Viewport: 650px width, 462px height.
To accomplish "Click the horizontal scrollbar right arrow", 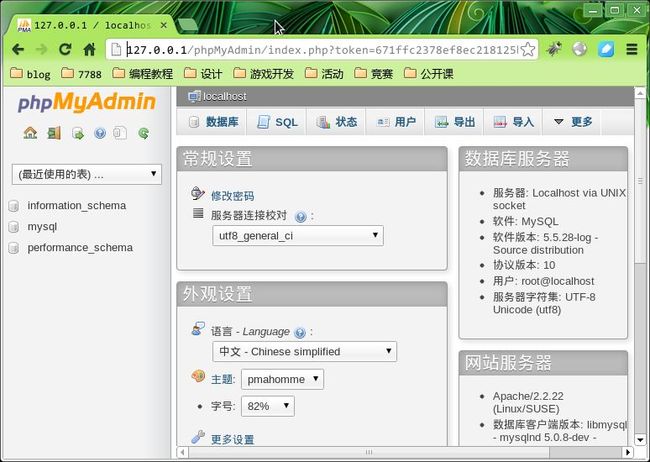I will [x=628, y=452].
